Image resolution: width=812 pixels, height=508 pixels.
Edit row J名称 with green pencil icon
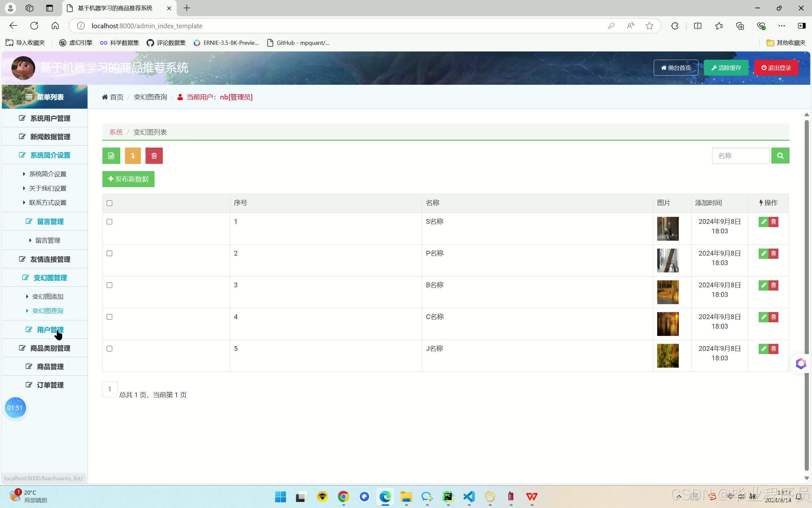763,349
